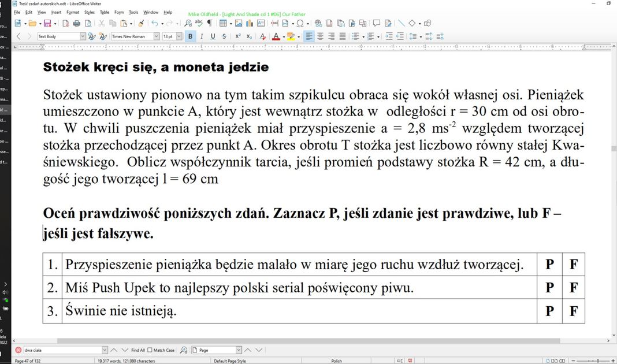This screenshot has width=617, height=364.
Task: Open the Text Body paragraph style dropdown
Action: (83, 36)
